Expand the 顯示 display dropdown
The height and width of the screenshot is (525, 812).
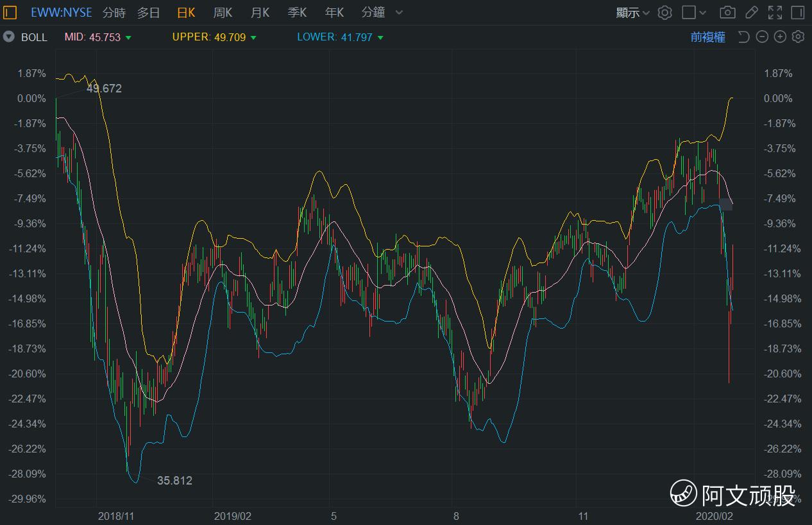tap(632, 12)
